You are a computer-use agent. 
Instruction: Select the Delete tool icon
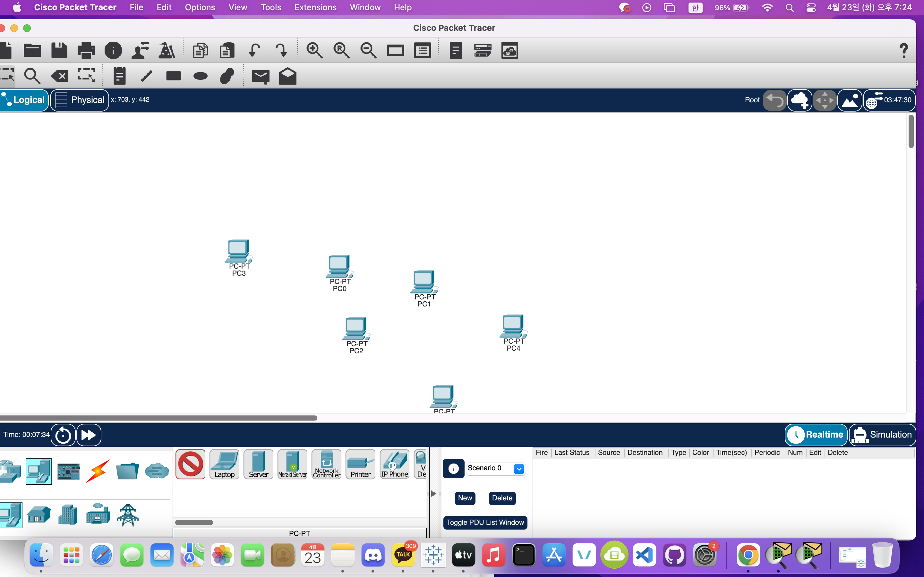tap(60, 76)
